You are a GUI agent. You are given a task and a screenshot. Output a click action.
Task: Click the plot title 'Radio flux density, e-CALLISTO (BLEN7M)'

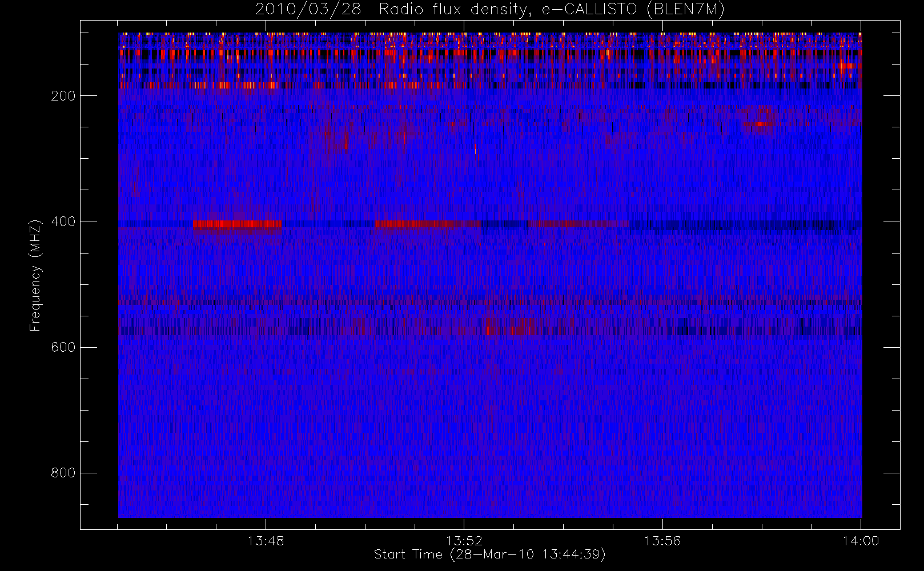point(552,9)
